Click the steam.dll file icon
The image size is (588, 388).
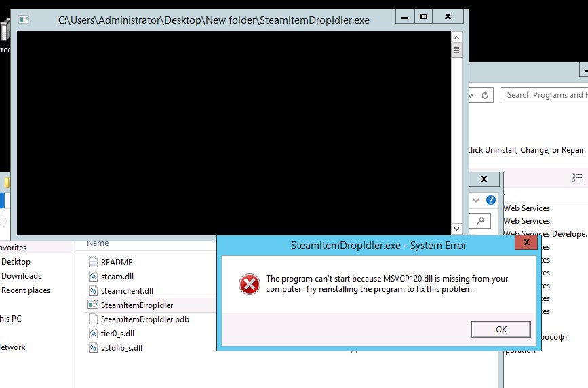93,276
